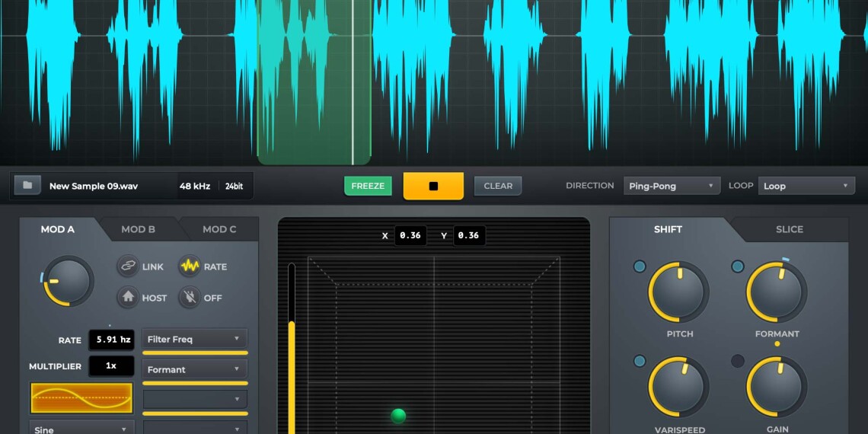Click the Link chain icon
The image size is (868, 434).
[x=128, y=266]
